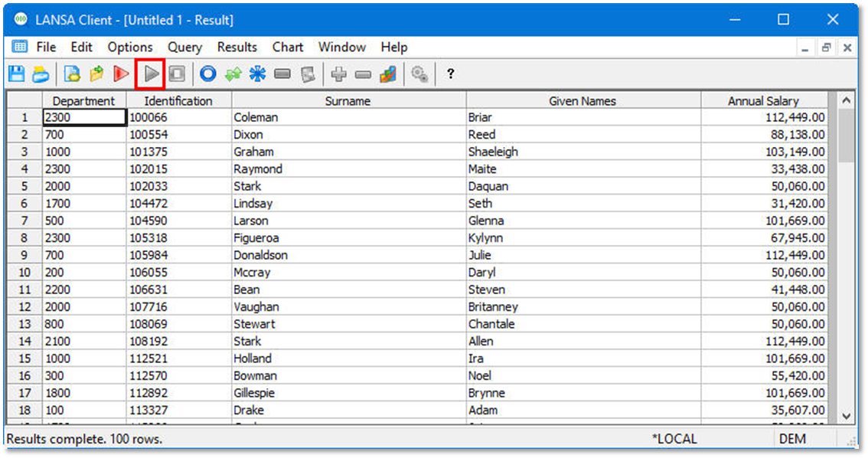Click the scrollbar up arrow
Screen dimensions: 868x458
846,100
